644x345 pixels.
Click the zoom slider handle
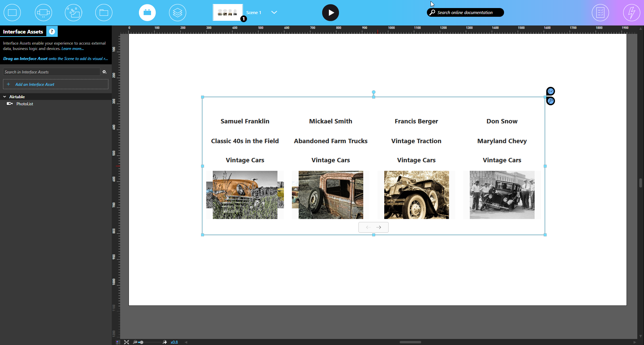pos(142,342)
